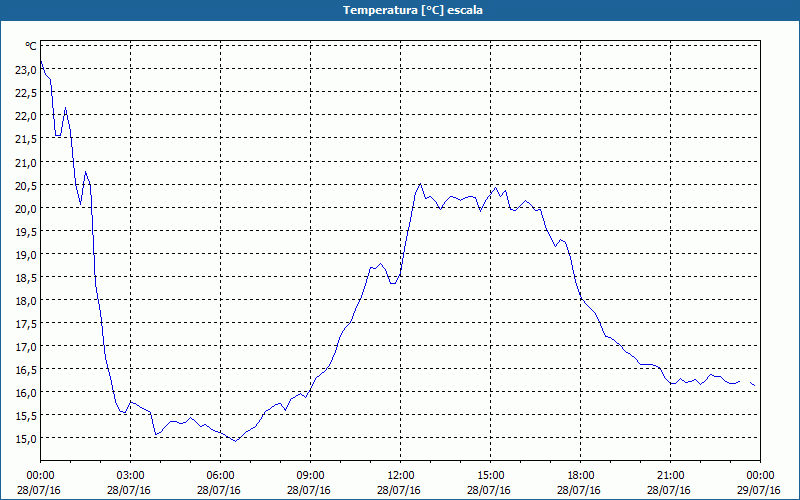Image resolution: width=800 pixels, height=500 pixels.
Task: Click the 06:00 time axis label
Action: [x=220, y=476]
